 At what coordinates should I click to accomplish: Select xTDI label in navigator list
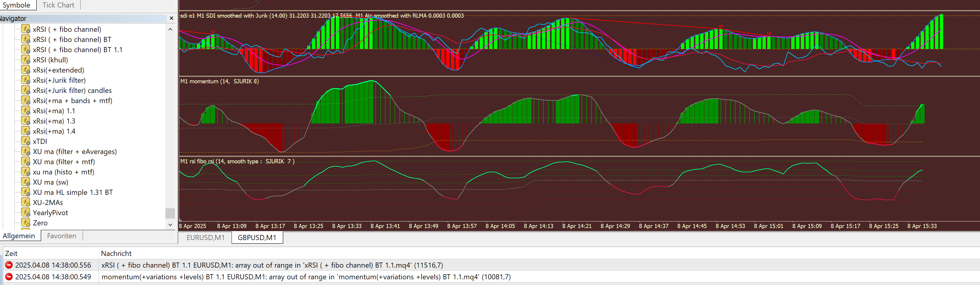point(40,141)
